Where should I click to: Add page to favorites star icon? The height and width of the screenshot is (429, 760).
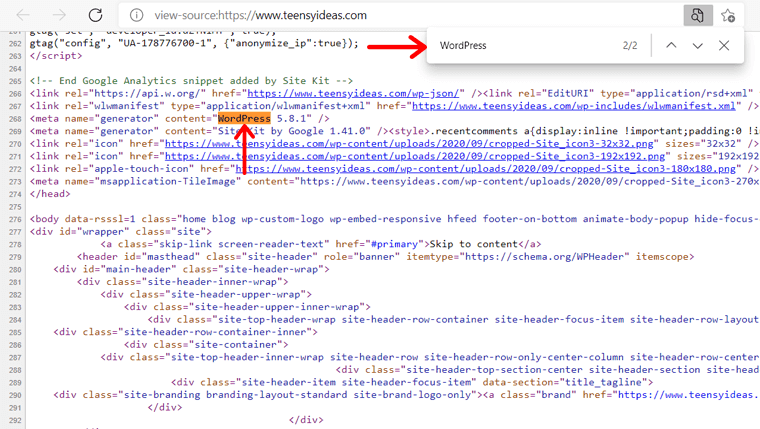pyautogui.click(x=728, y=16)
